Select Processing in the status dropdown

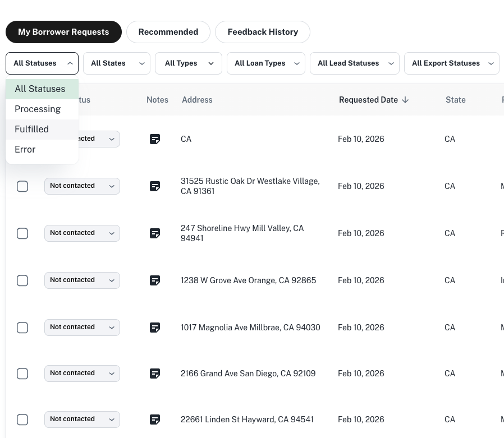point(38,109)
